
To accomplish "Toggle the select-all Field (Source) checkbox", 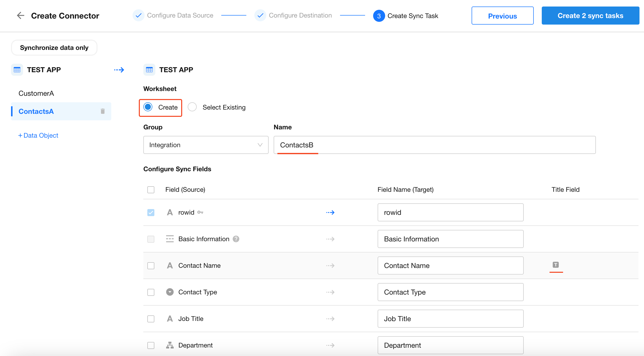I will point(151,190).
